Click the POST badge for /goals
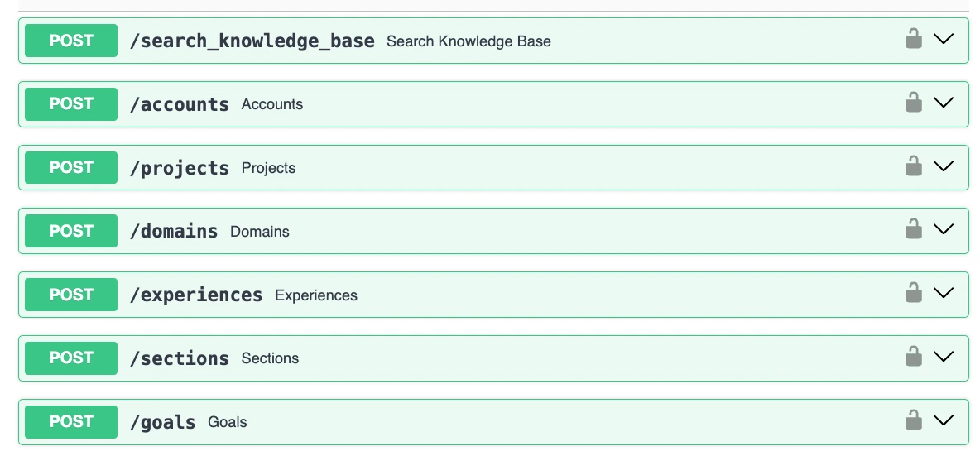 tap(71, 422)
